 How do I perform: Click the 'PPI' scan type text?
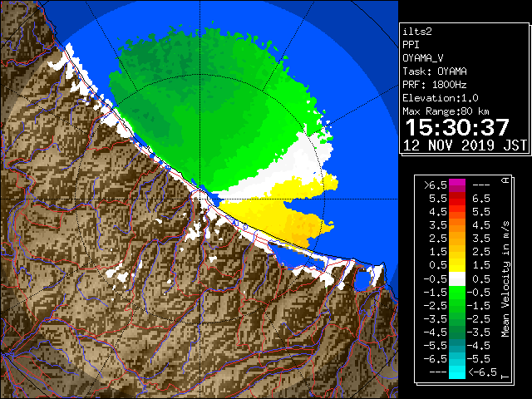(411, 45)
